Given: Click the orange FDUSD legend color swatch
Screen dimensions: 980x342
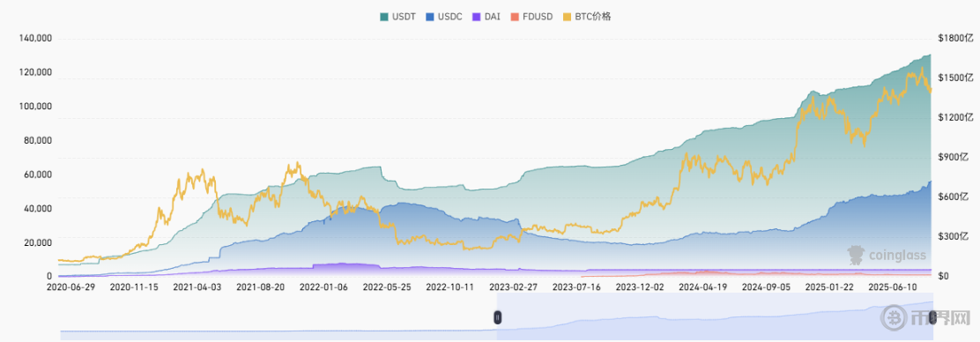Looking at the screenshot, I should pyautogui.click(x=515, y=16).
